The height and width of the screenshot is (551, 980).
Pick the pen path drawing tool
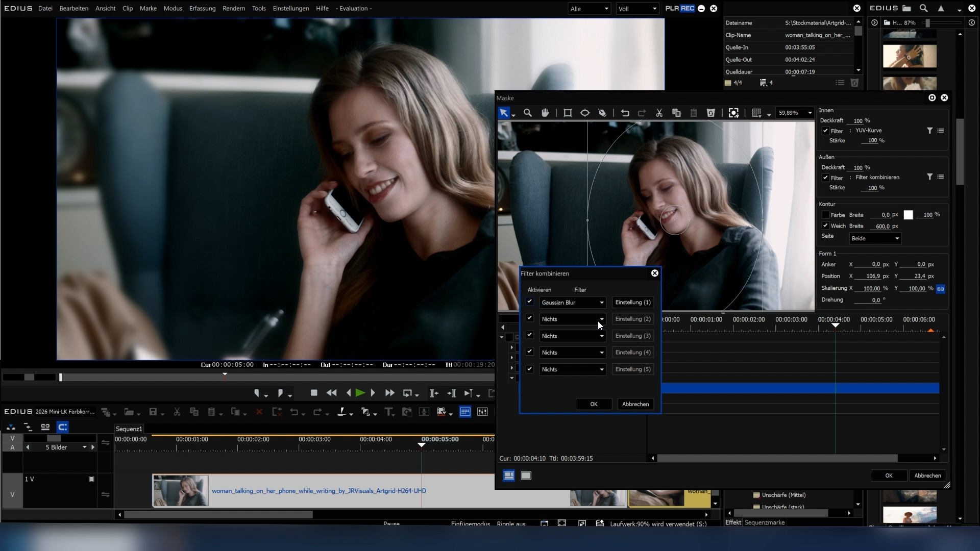[x=602, y=113]
